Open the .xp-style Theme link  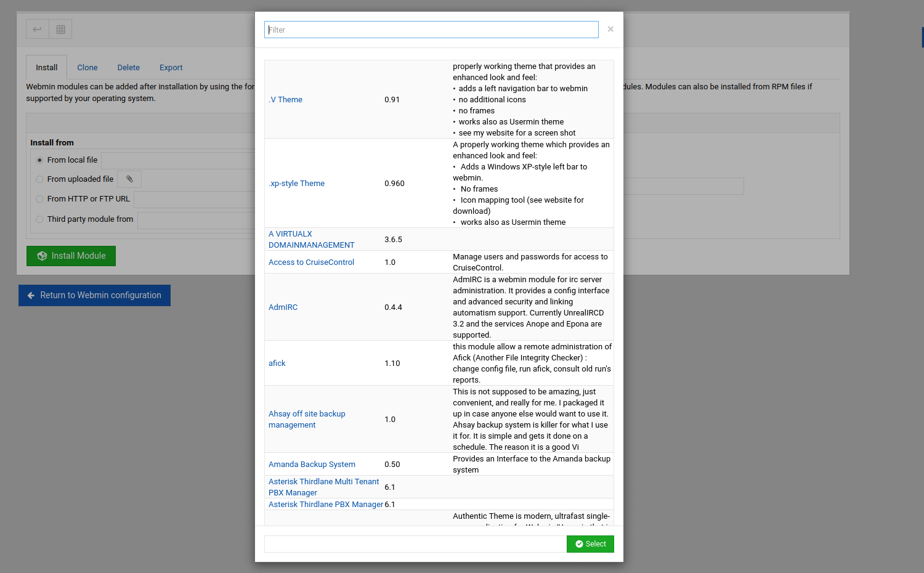(297, 184)
